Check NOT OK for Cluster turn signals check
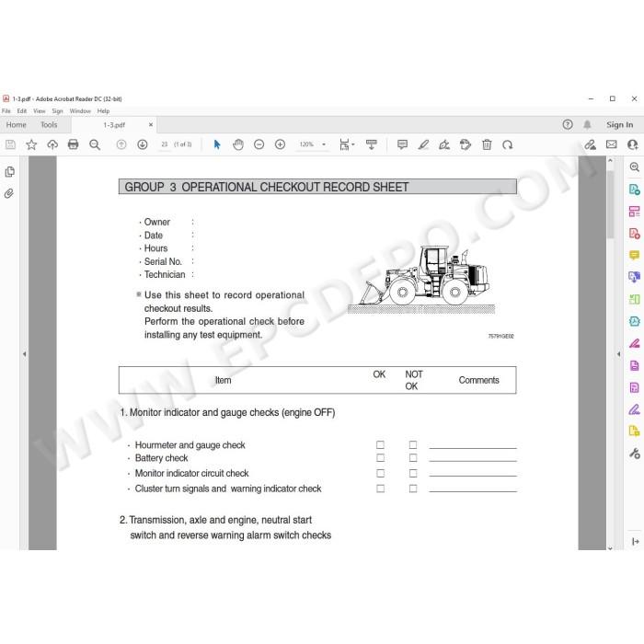This screenshot has width=644, height=644. click(x=413, y=489)
